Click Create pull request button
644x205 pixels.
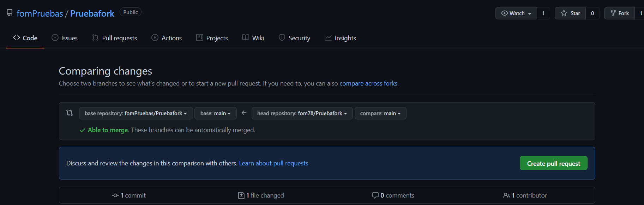(553, 163)
